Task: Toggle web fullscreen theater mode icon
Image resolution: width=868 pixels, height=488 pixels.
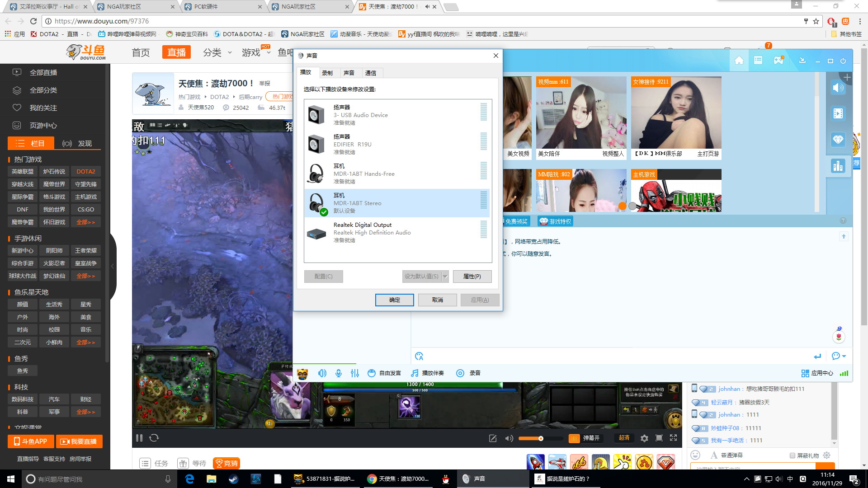Action: tap(659, 438)
